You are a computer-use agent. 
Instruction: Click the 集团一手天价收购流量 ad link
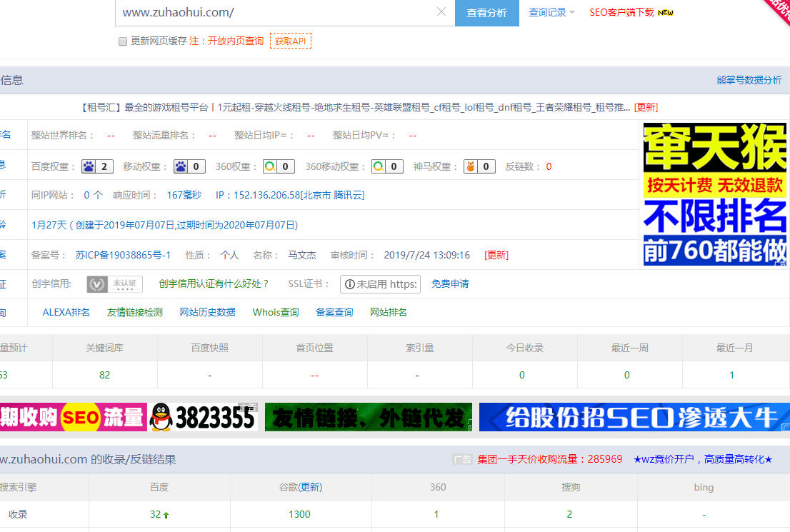click(550, 459)
